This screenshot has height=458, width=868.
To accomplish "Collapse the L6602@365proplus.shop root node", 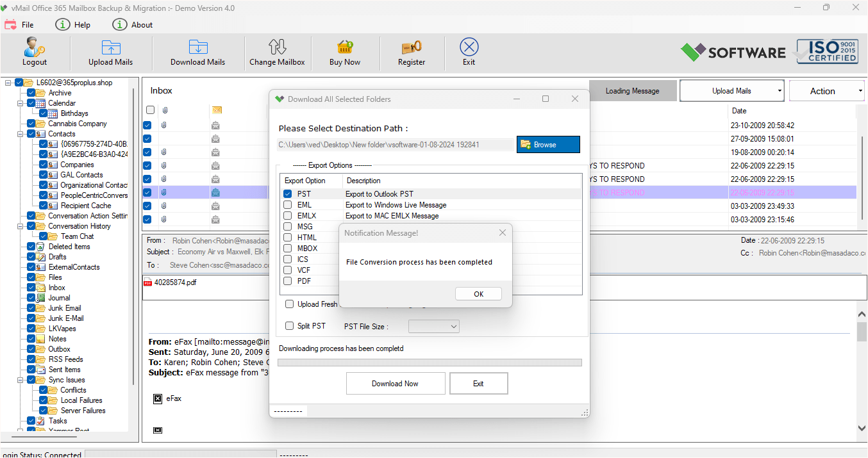I will pyautogui.click(x=8, y=83).
